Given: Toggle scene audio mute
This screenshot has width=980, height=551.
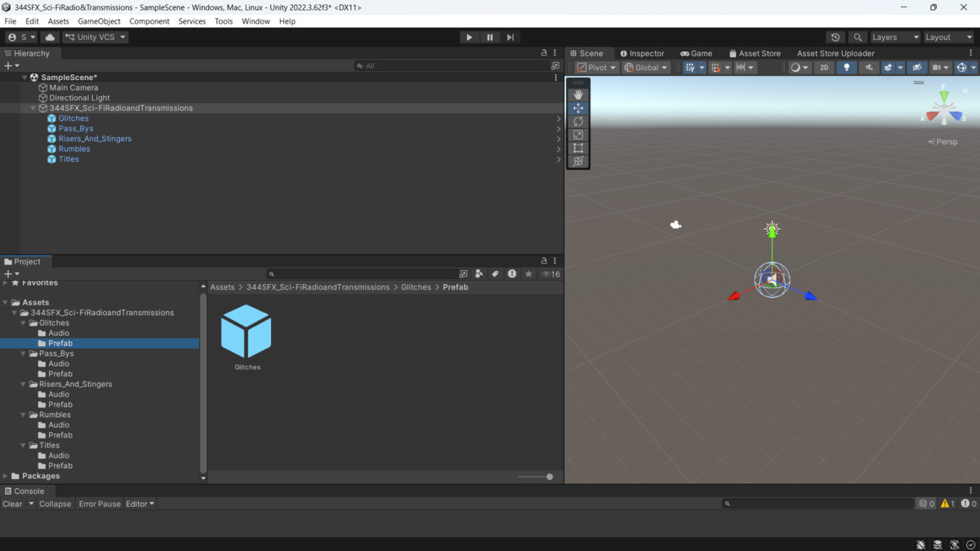Looking at the screenshot, I should (x=869, y=68).
